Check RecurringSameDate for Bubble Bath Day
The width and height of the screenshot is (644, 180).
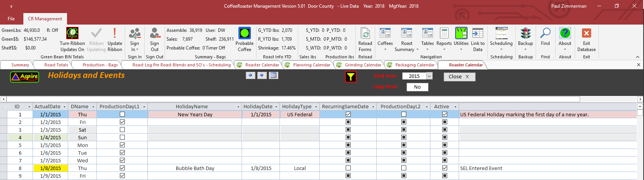click(x=348, y=168)
